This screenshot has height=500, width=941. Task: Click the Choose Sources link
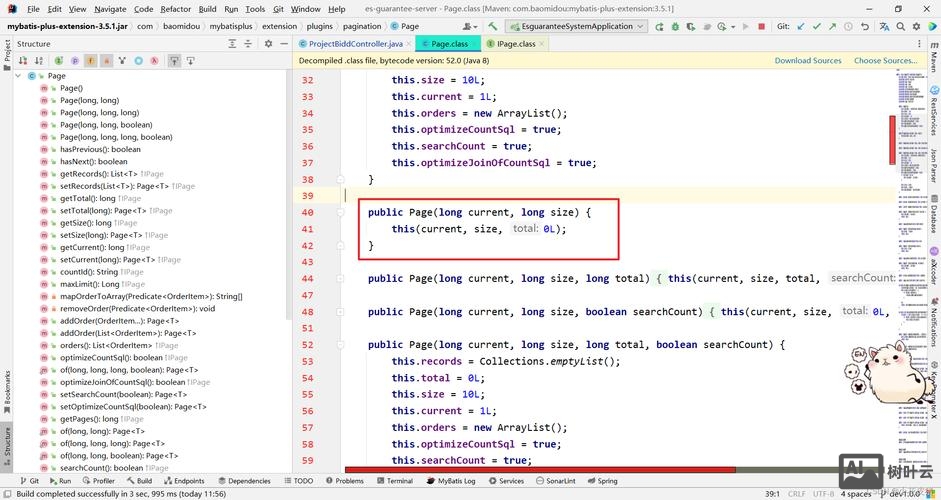pyautogui.click(x=884, y=60)
